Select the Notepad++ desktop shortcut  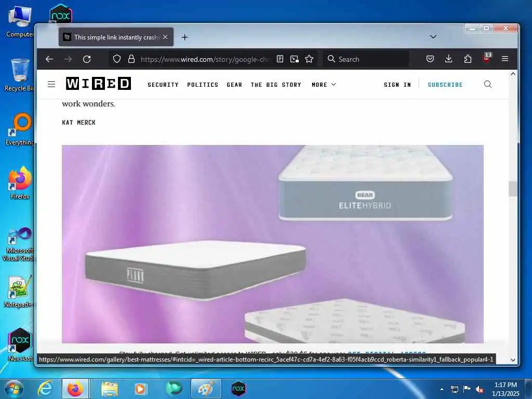coord(20,292)
